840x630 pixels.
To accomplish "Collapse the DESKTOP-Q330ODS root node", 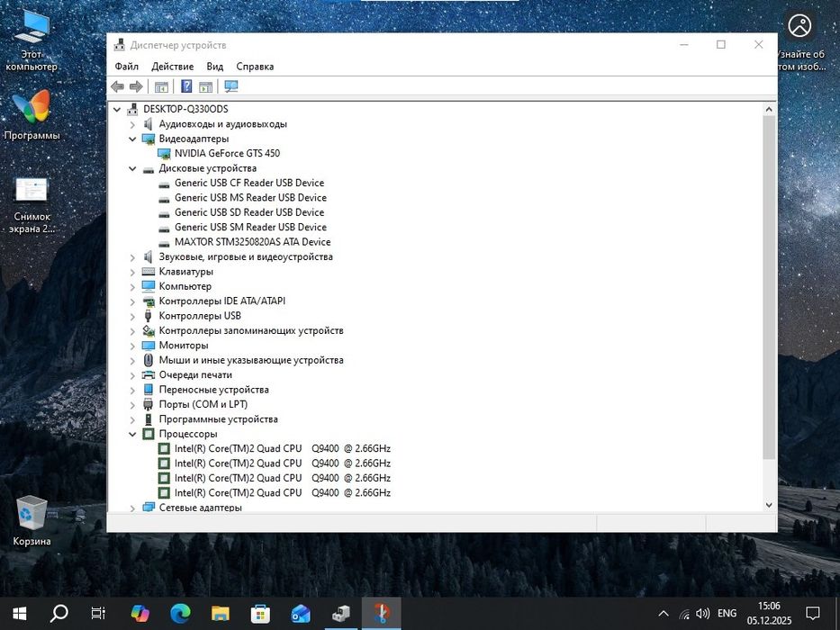I will click(x=117, y=109).
